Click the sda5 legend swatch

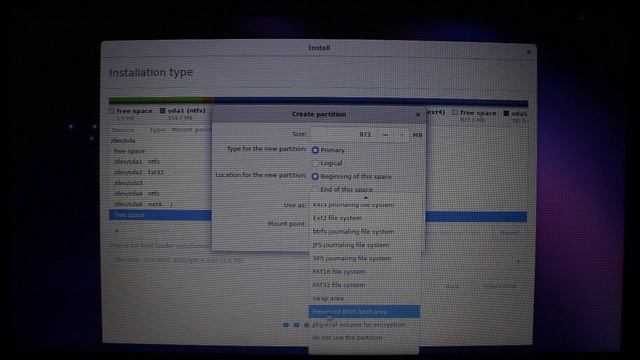(x=506, y=113)
